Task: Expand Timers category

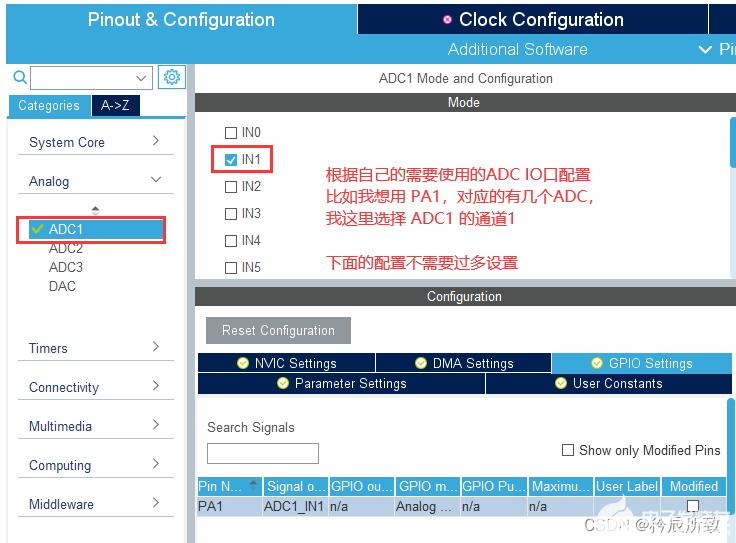Action: click(95, 348)
